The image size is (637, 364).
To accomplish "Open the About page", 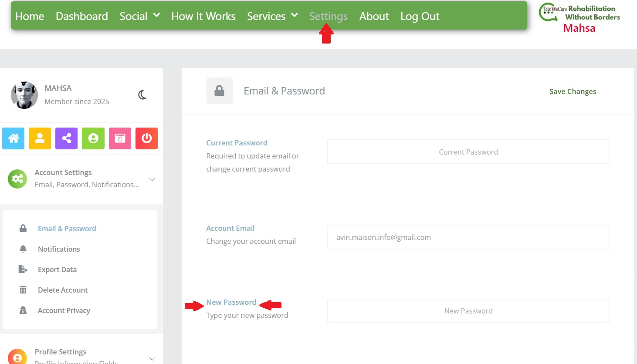I will point(374,16).
